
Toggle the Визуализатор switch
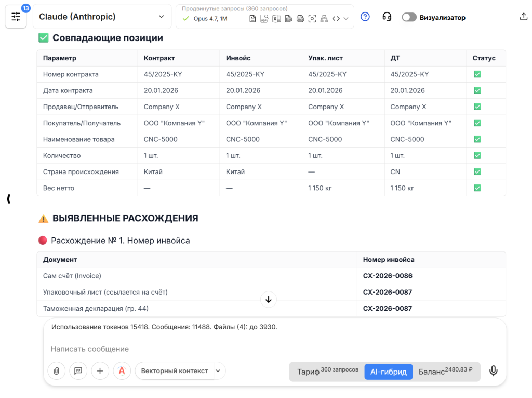click(409, 17)
